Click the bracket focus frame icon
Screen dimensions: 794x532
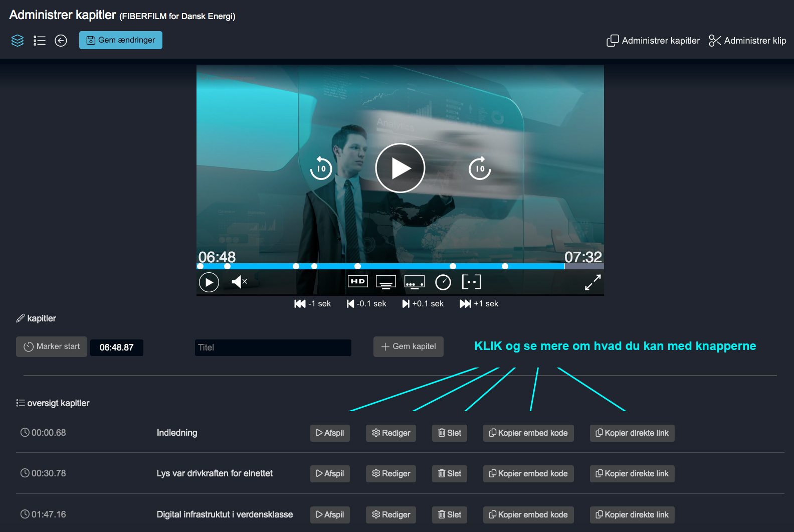click(x=471, y=282)
